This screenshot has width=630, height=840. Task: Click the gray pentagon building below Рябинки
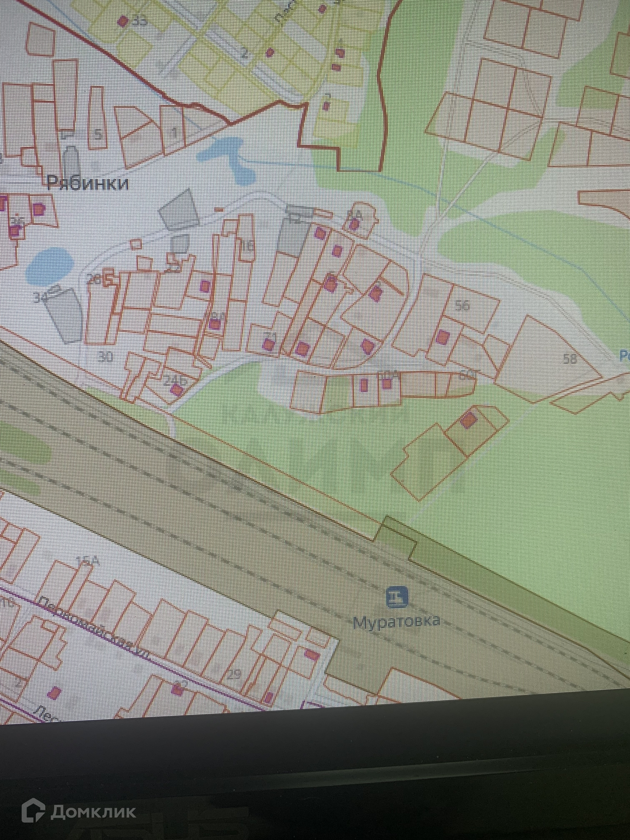(x=179, y=210)
